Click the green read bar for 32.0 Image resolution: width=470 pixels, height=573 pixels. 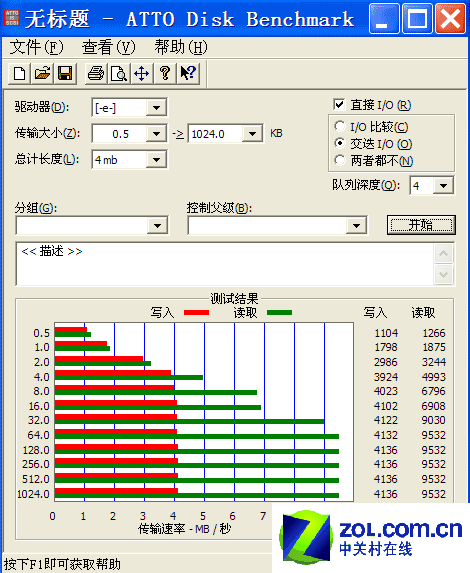[x=189, y=422]
